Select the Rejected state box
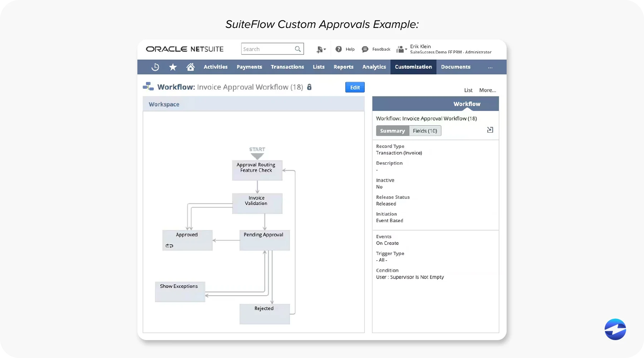Screen dimensions: 644x358 [x=264, y=314]
